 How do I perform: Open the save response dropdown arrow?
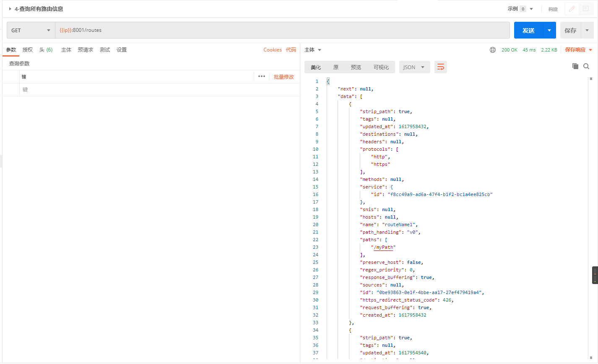pos(590,50)
